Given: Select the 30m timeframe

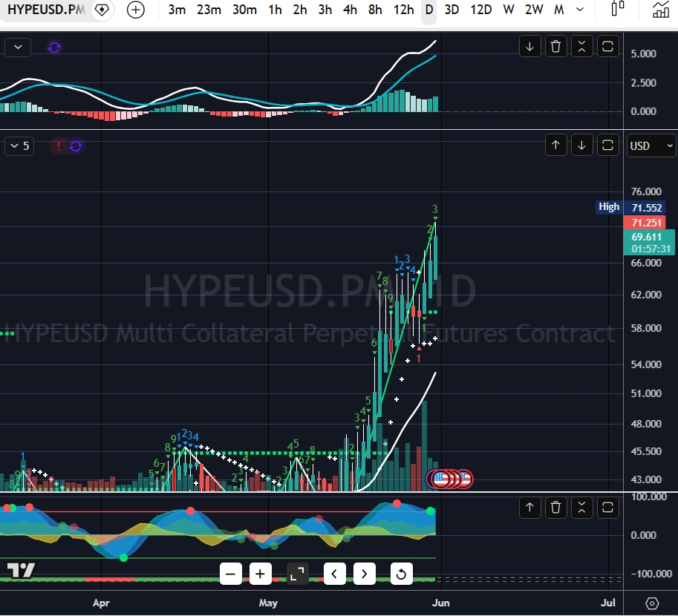Looking at the screenshot, I should pyautogui.click(x=244, y=10).
